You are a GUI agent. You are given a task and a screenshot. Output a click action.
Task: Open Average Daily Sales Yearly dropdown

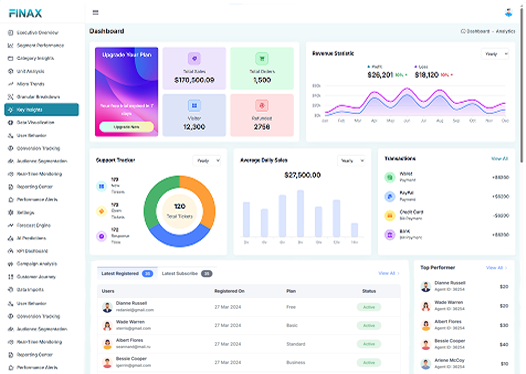point(351,161)
